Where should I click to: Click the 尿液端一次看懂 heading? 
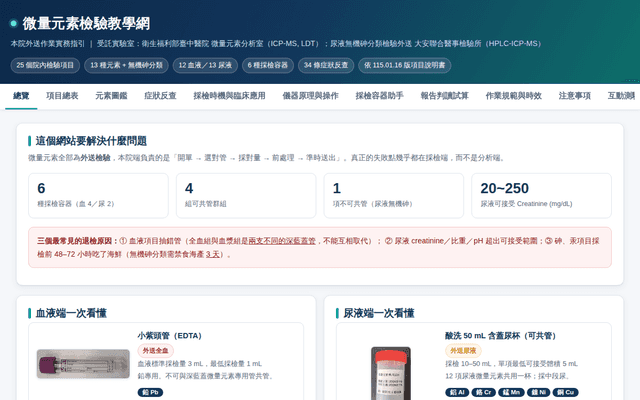click(x=379, y=313)
